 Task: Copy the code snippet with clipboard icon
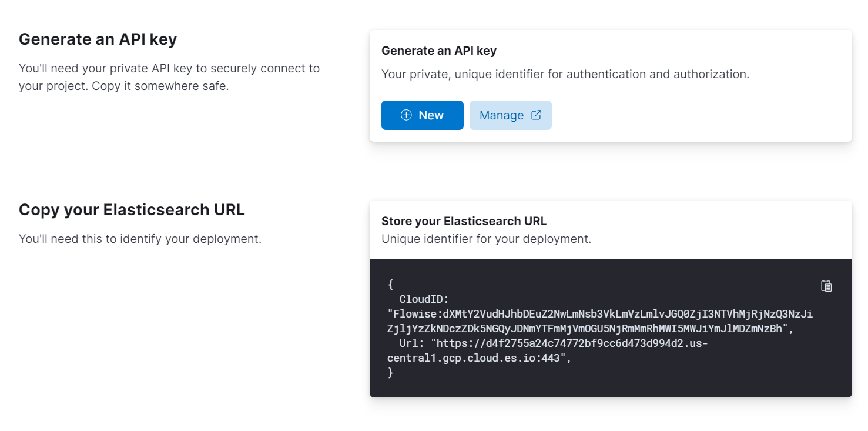tap(826, 286)
